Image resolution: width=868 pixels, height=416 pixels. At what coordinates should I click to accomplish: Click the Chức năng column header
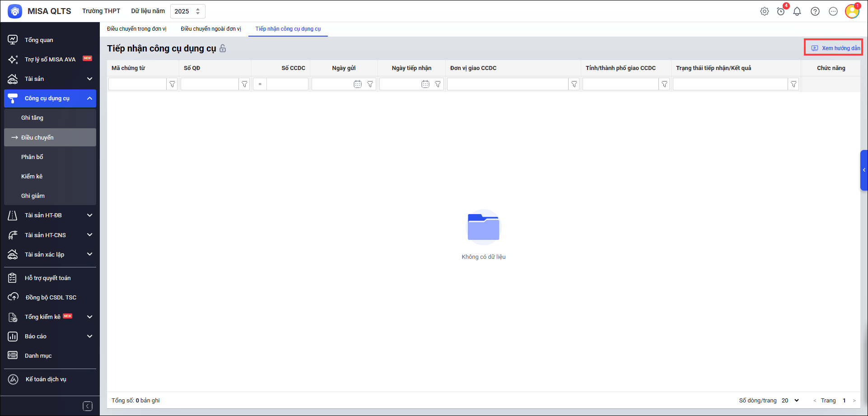[831, 68]
